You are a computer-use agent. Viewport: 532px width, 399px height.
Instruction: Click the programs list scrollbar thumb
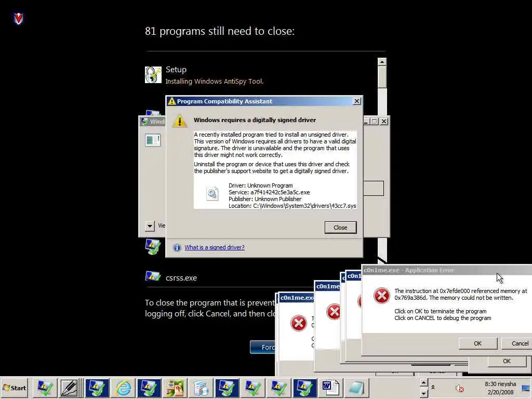(x=382, y=77)
